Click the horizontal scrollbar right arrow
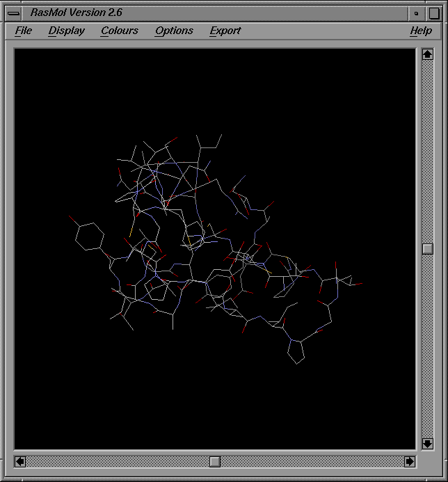 410,461
